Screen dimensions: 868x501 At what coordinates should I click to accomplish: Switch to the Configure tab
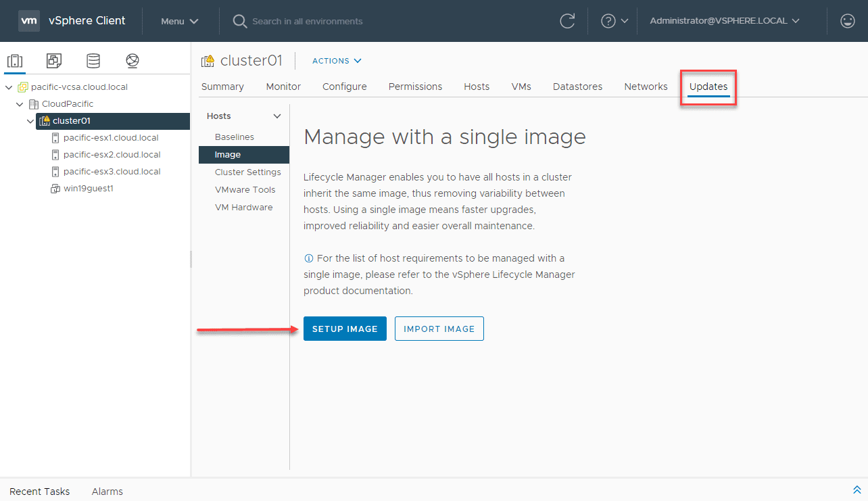[344, 87]
